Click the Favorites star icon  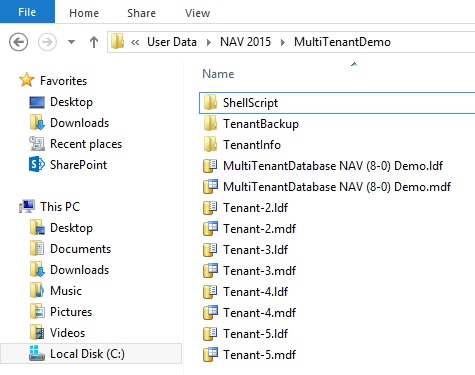(x=26, y=80)
